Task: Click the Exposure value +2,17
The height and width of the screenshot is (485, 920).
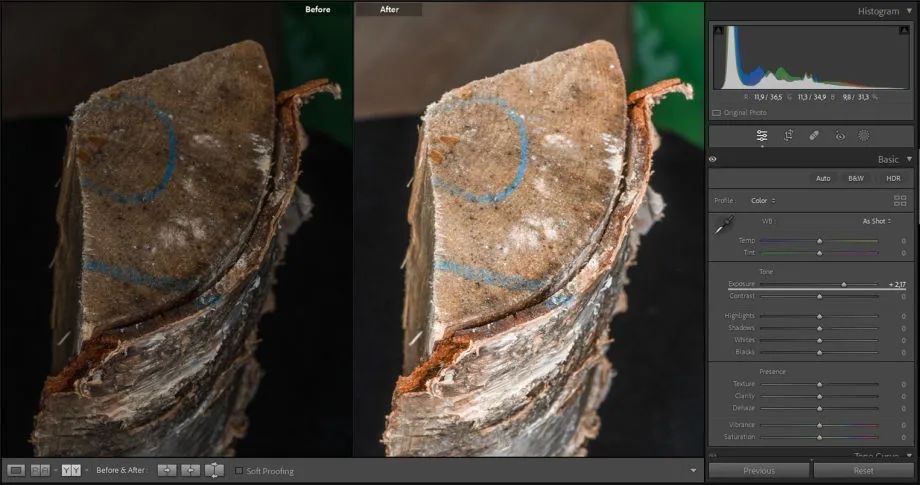Action: (897, 284)
